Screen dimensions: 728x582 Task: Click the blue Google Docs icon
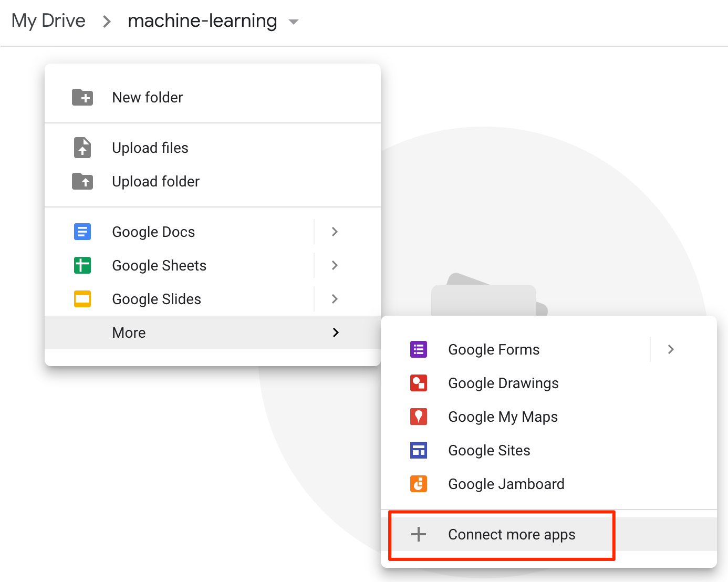click(82, 232)
